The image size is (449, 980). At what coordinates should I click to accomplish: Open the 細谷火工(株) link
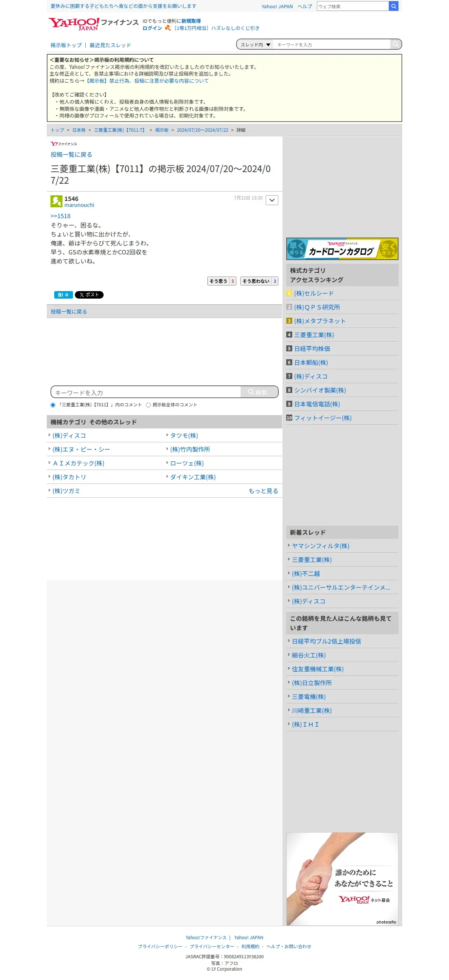309,656
